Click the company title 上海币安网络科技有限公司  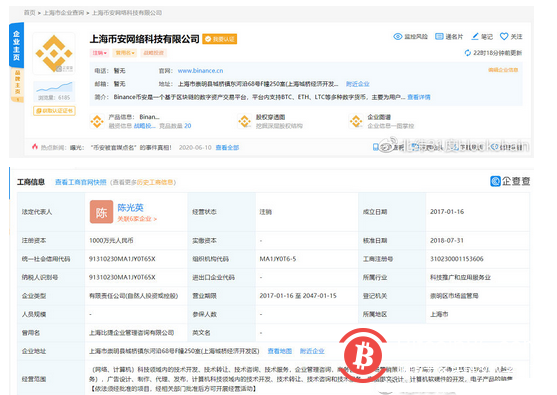(x=145, y=39)
